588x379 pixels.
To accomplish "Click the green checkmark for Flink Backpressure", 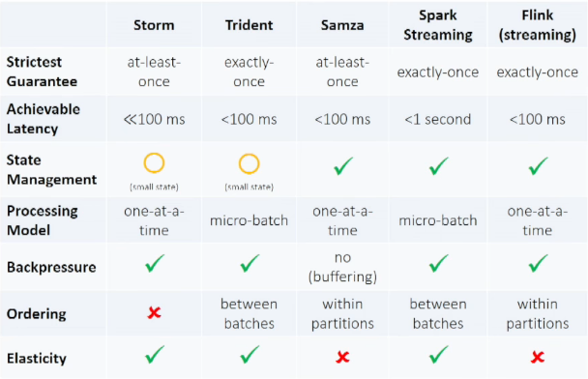I will coord(538,263).
